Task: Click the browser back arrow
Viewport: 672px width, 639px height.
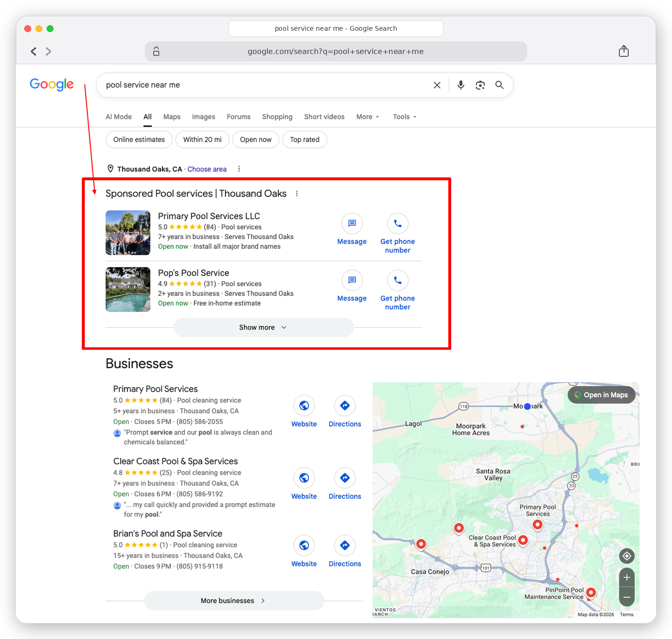Action: point(34,51)
